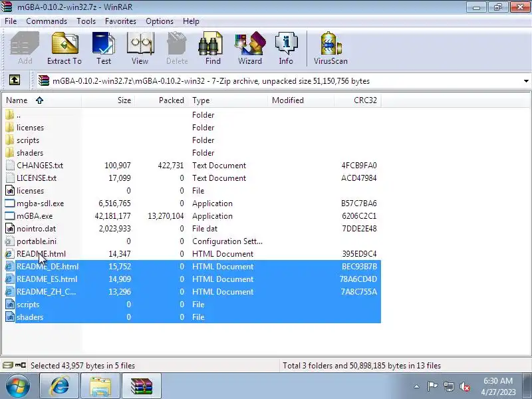Click the nointro.dat file icon
Screen dimensions: 532x399
point(10,228)
